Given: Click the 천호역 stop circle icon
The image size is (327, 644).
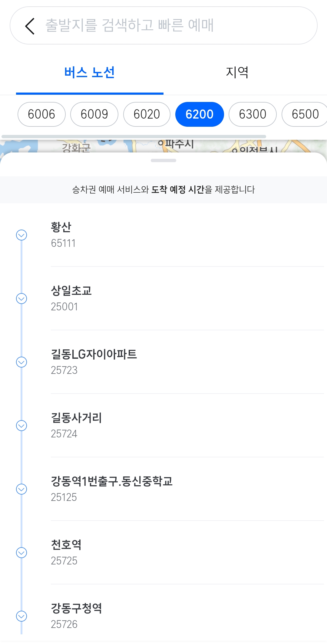Looking at the screenshot, I should click(21, 553).
